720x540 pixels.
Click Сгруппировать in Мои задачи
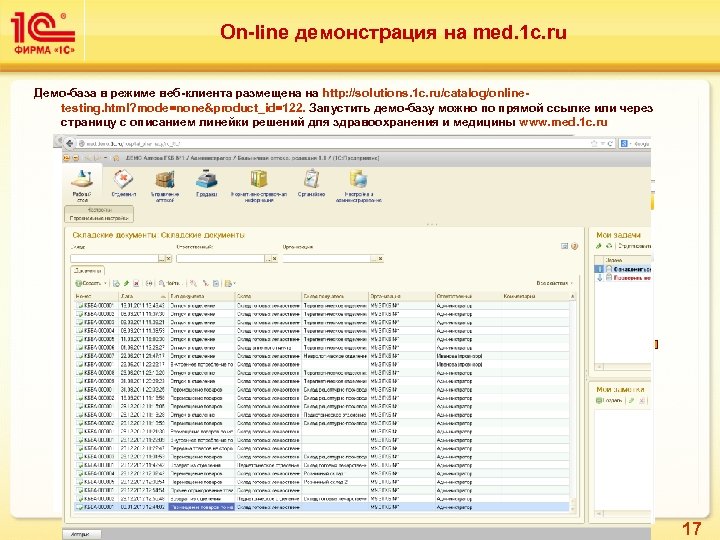point(635,246)
